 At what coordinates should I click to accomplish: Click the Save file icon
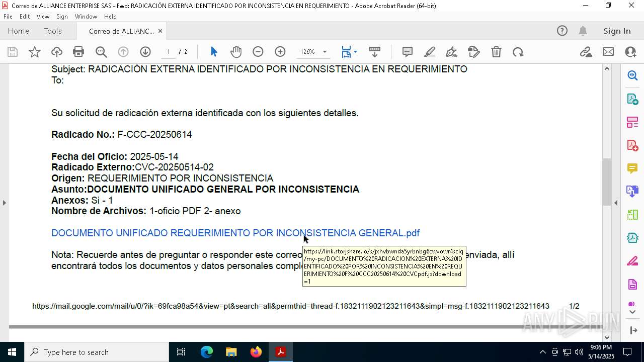[x=13, y=52]
